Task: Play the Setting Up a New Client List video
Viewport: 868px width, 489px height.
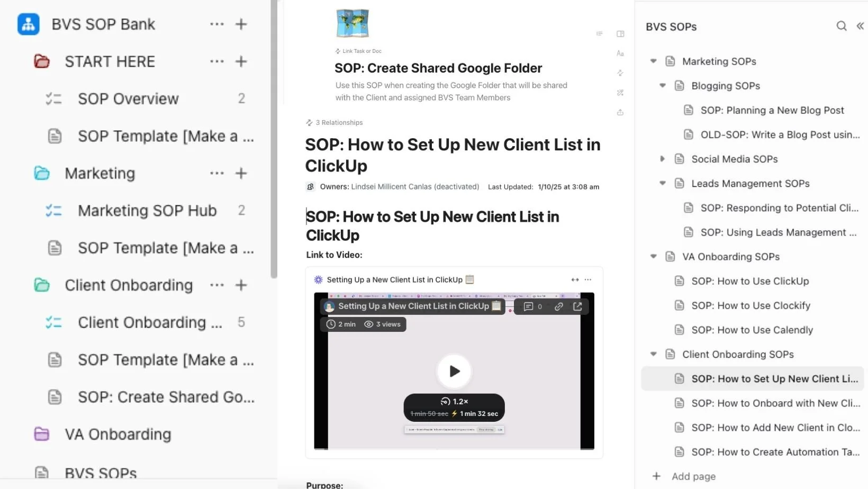Action: (454, 371)
